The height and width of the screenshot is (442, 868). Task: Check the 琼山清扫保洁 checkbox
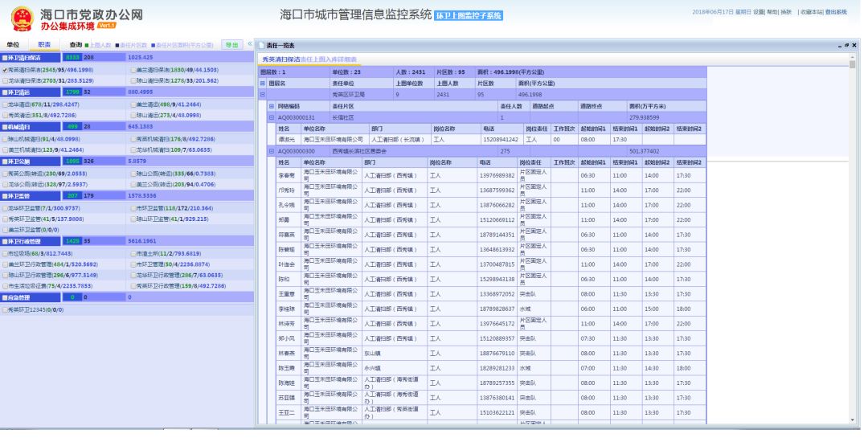133,81
